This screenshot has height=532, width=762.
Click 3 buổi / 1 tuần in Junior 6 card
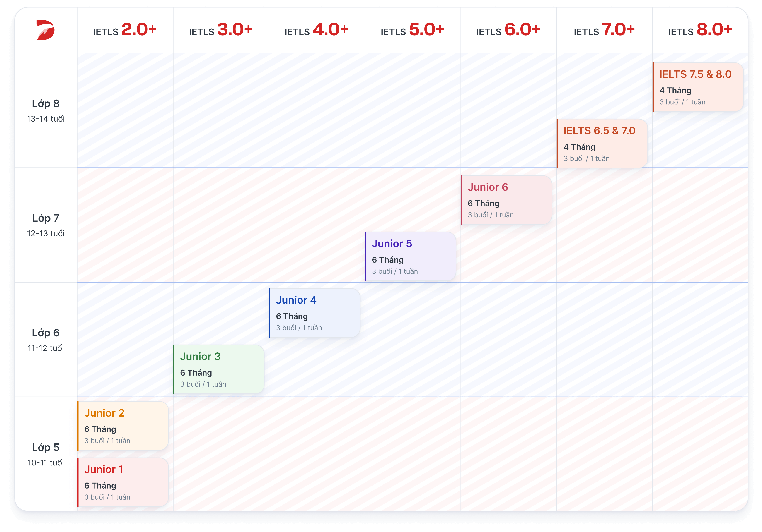pyautogui.click(x=491, y=215)
